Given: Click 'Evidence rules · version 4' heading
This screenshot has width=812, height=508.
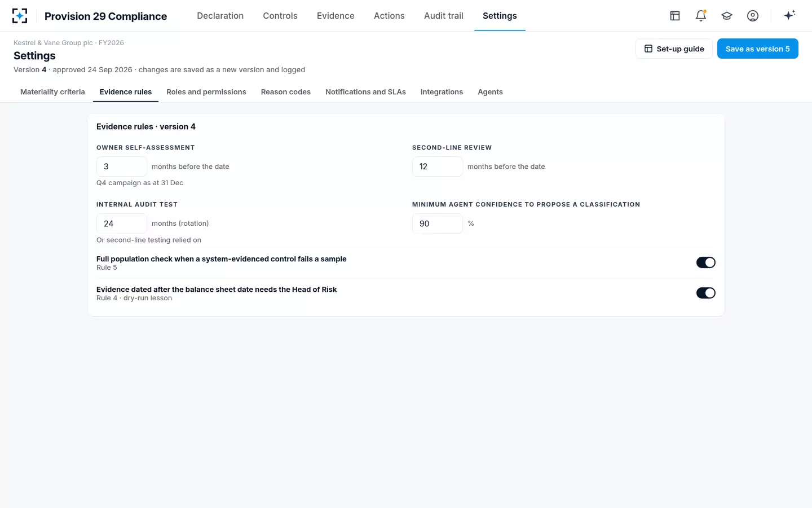Looking at the screenshot, I should [146, 126].
